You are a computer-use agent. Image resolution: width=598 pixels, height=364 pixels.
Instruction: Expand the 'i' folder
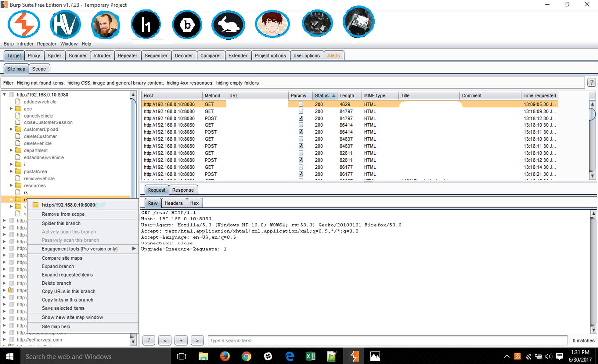[11, 164]
